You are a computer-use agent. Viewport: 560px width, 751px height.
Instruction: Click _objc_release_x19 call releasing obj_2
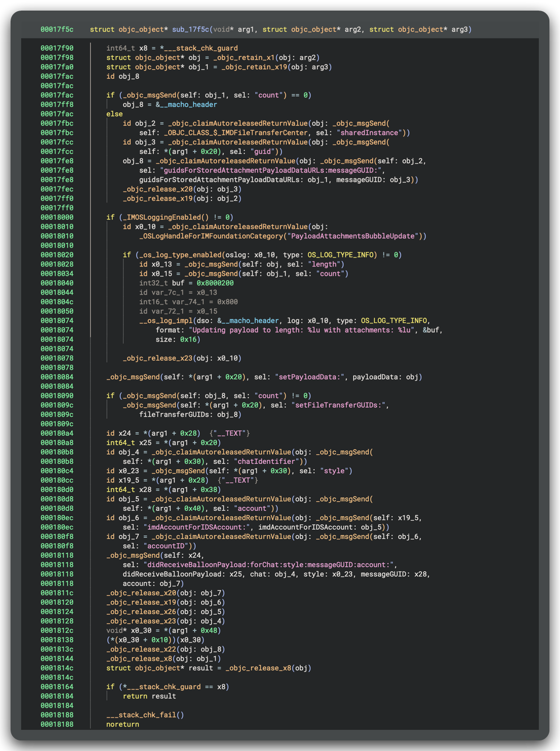(158, 199)
